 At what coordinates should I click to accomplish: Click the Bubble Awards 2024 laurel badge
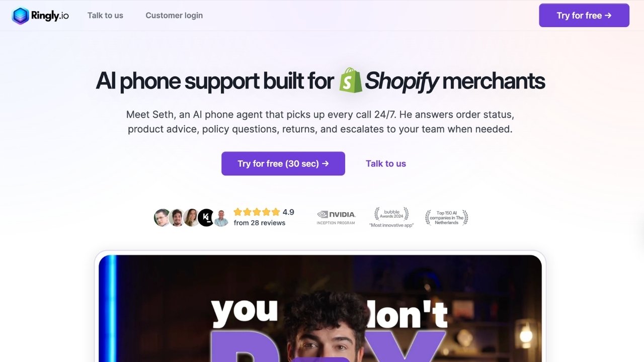(x=391, y=217)
